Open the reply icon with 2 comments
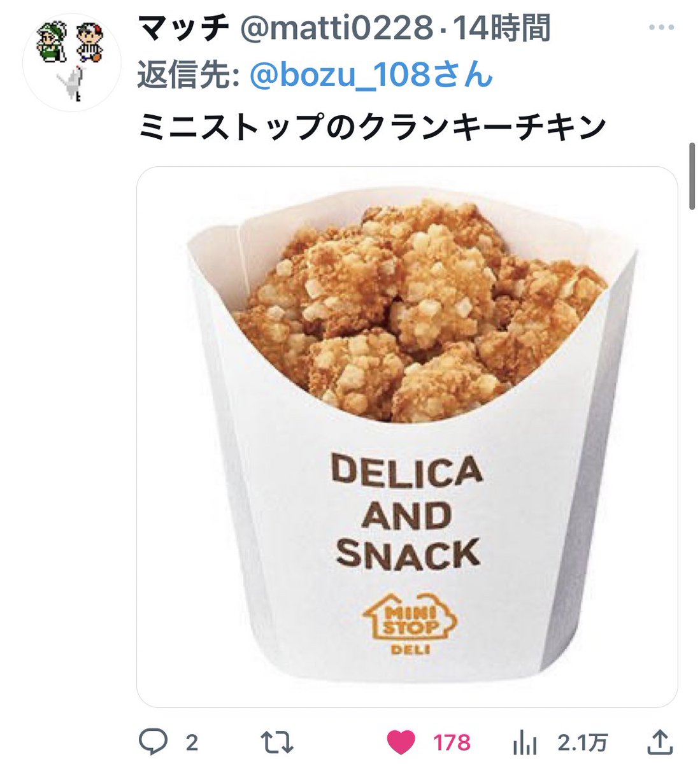Image resolution: width=700 pixels, height=764 pixels. tap(153, 742)
